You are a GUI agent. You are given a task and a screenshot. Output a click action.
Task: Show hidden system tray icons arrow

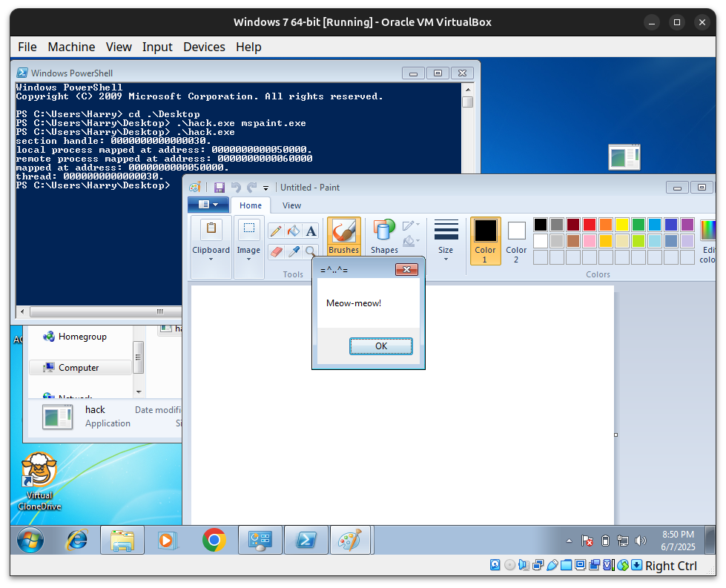[x=569, y=541]
